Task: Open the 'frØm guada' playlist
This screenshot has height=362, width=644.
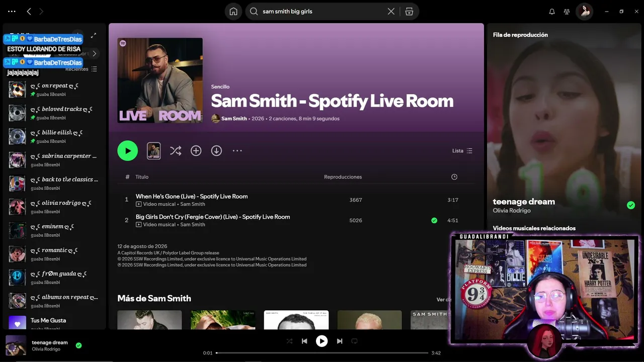Action: tap(54, 278)
